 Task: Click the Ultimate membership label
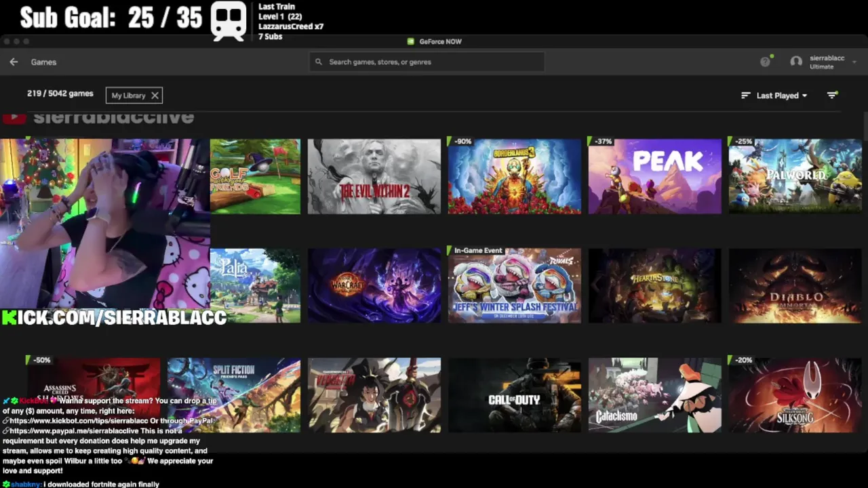822,67
